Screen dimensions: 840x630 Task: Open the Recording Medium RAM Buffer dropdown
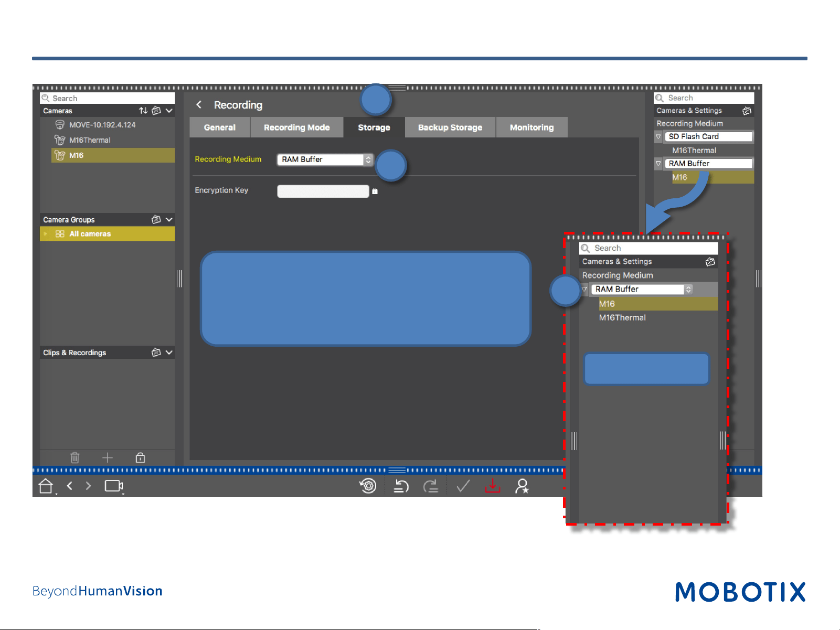click(x=325, y=159)
